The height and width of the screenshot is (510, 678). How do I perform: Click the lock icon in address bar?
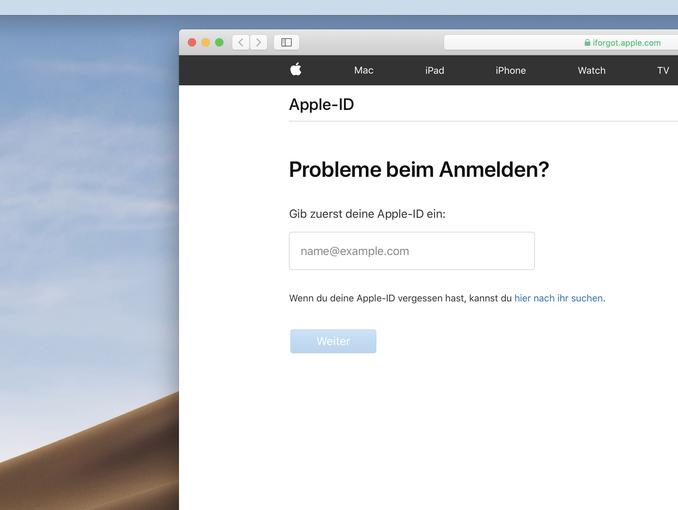click(587, 42)
